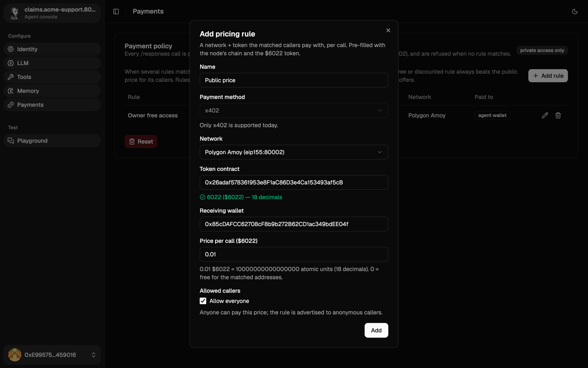Click the Network column header

coord(420,97)
